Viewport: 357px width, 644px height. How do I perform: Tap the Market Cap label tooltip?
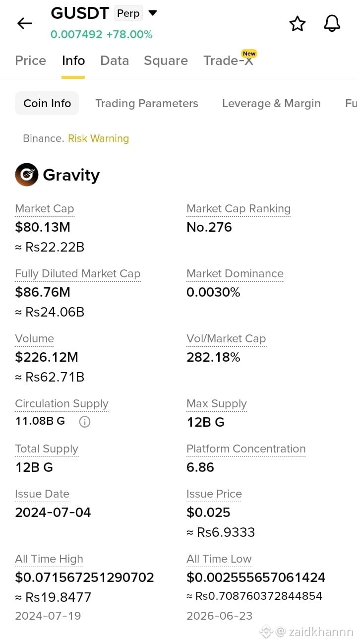point(45,209)
